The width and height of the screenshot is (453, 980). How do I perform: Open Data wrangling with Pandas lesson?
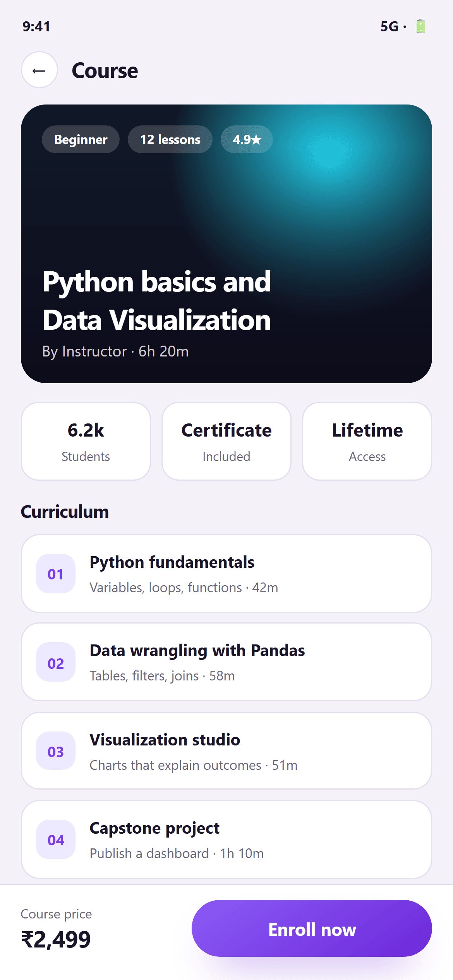pyautogui.click(x=226, y=662)
